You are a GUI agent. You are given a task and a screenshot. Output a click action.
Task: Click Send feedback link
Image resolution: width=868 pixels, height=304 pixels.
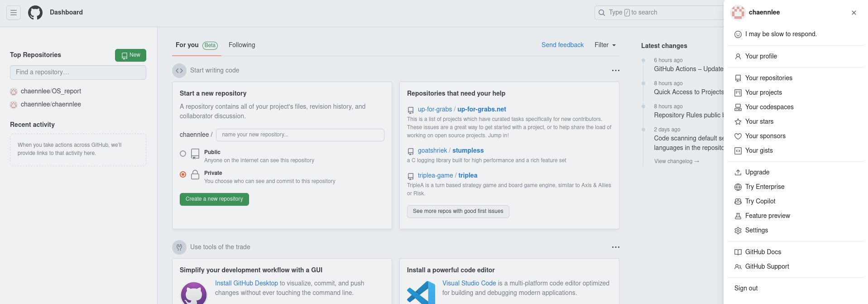(562, 45)
